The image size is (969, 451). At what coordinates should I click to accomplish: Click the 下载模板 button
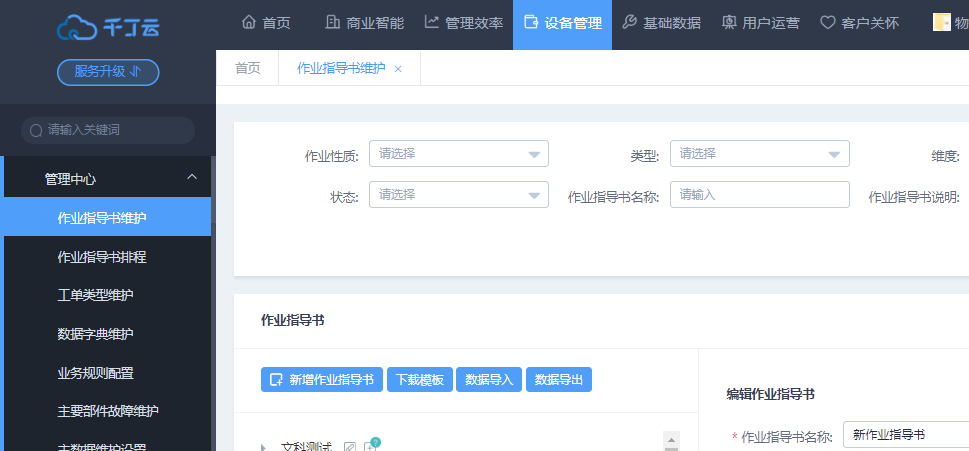pyautogui.click(x=420, y=379)
